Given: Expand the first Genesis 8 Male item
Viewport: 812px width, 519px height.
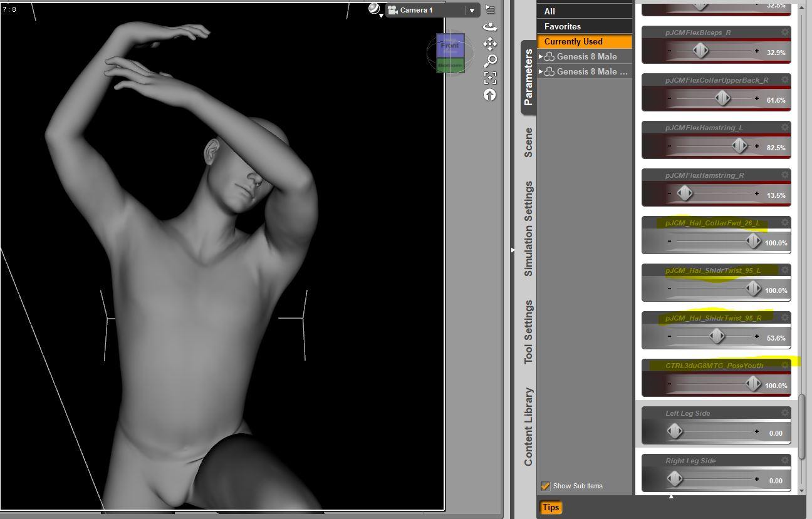Looking at the screenshot, I should (x=541, y=56).
